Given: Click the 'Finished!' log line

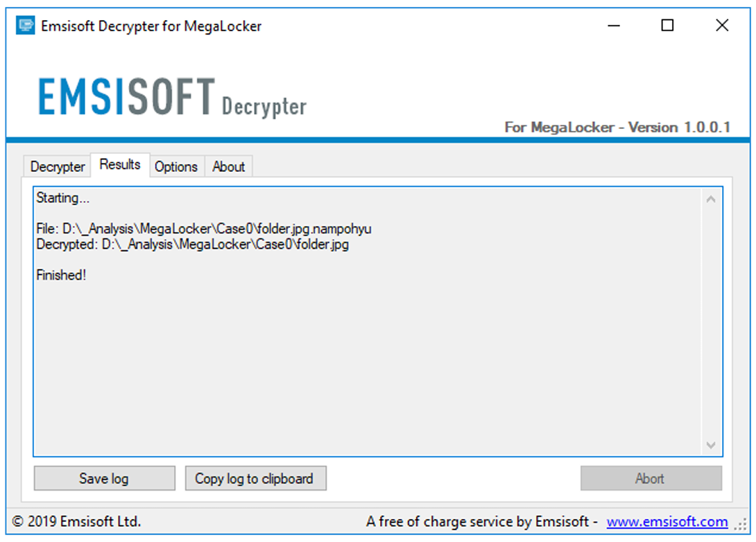Looking at the screenshot, I should coord(61,275).
